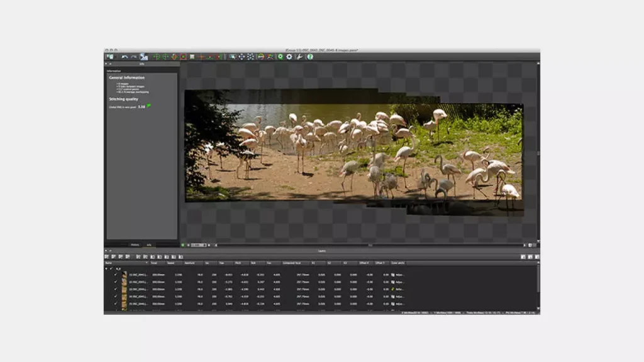Image resolution: width=644 pixels, height=362 pixels.
Task: Click the red cross verticals tool
Action: pos(201,57)
